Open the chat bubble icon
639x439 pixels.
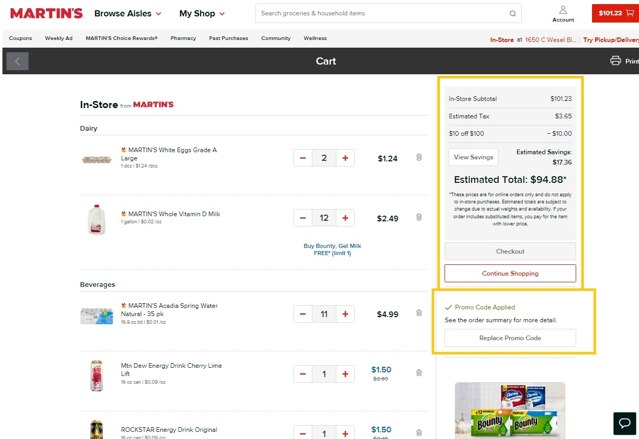coord(625,424)
